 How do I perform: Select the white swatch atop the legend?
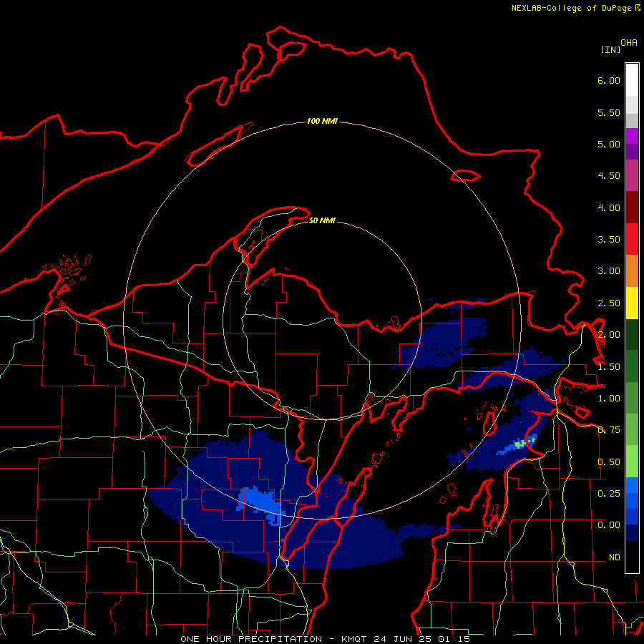coord(632,79)
